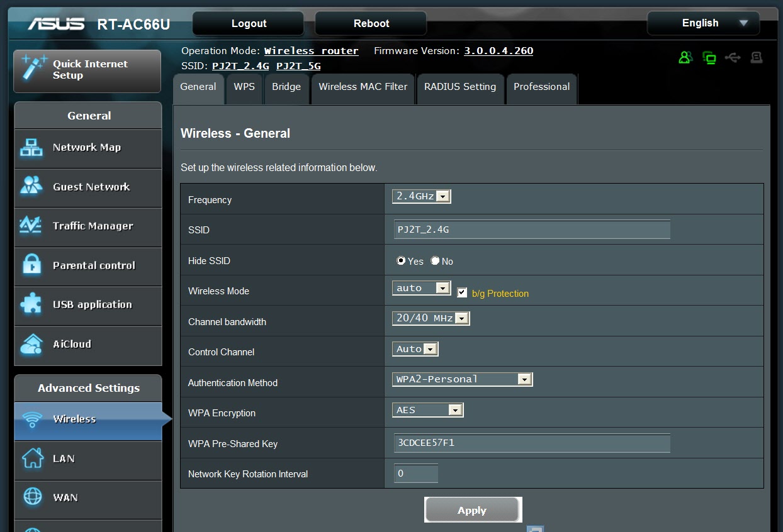783x532 pixels.
Task: Click the USB status icon in header
Action: pos(733,58)
